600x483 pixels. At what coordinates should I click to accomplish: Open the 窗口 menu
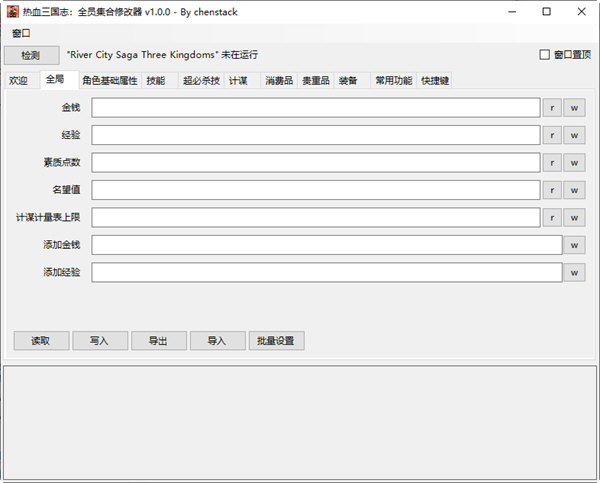[21, 33]
